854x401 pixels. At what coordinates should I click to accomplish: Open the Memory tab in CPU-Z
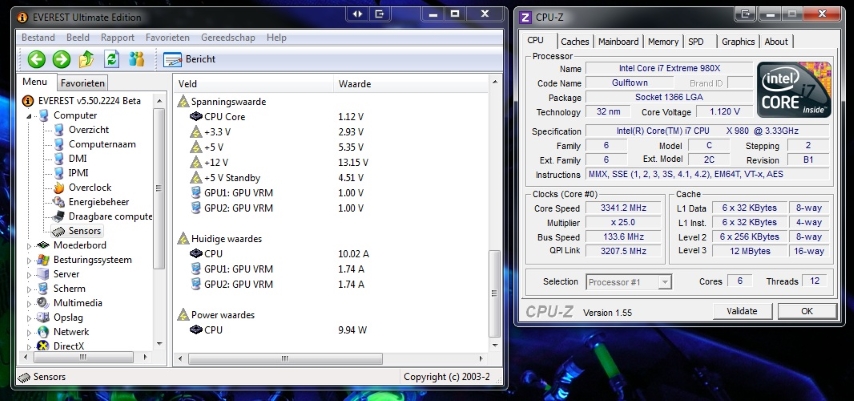663,41
